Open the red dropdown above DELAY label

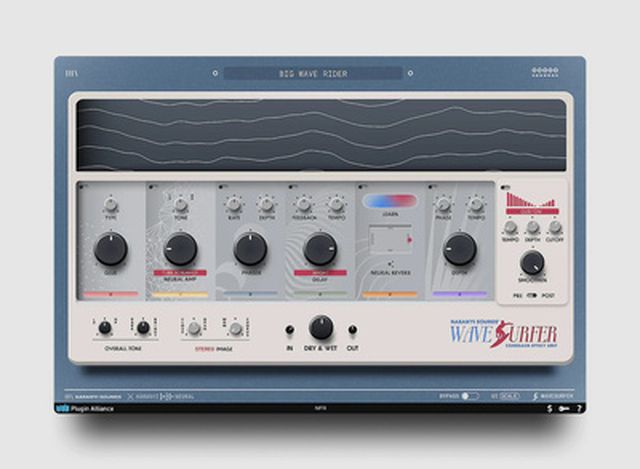320,273
